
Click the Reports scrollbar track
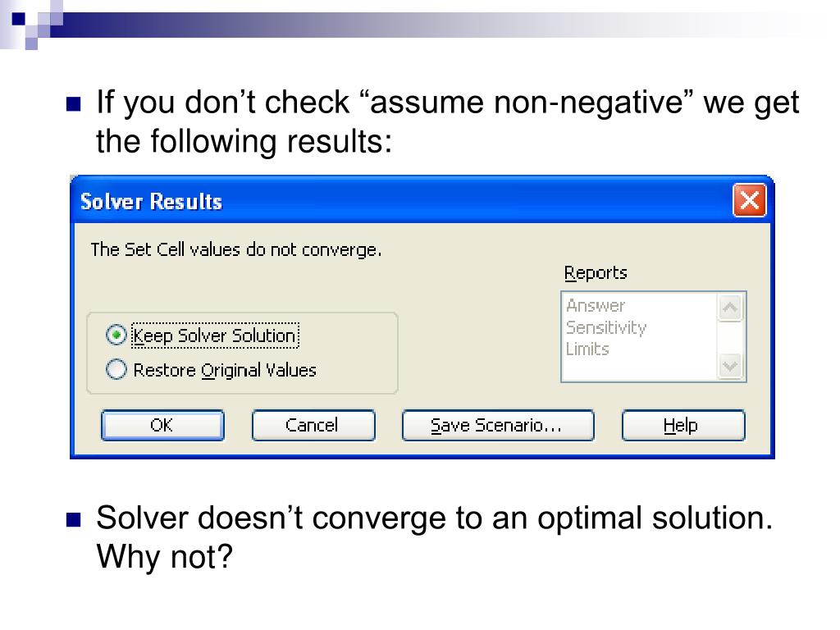click(x=730, y=337)
